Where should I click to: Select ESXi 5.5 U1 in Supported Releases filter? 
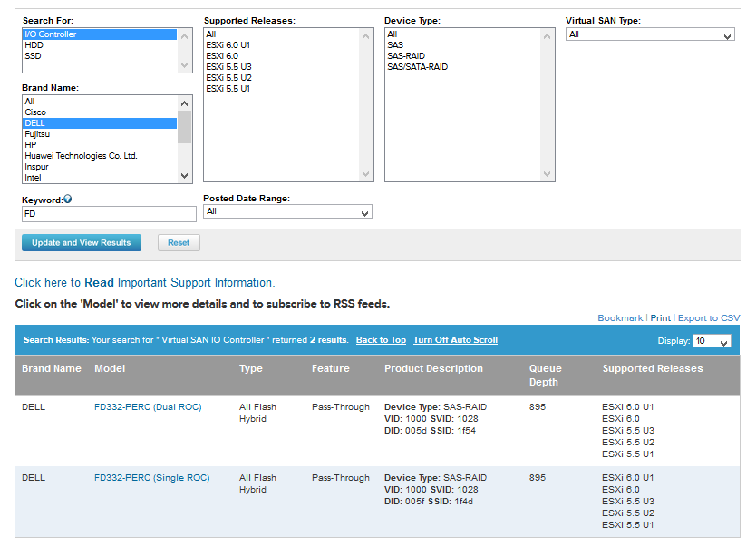(x=281, y=89)
